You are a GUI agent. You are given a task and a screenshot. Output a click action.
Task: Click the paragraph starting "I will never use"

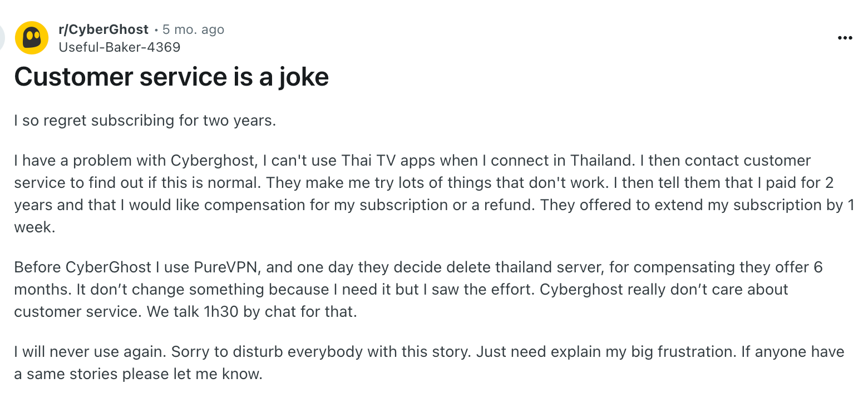click(429, 363)
